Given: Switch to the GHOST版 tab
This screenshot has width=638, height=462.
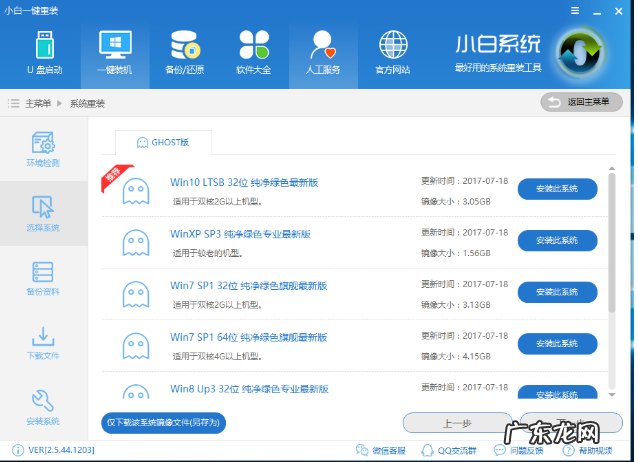Looking at the screenshot, I should (x=163, y=142).
